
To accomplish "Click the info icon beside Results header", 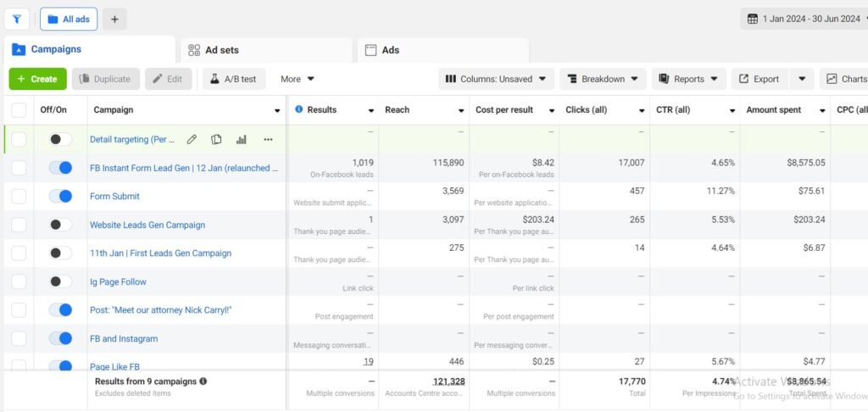I will click(299, 109).
